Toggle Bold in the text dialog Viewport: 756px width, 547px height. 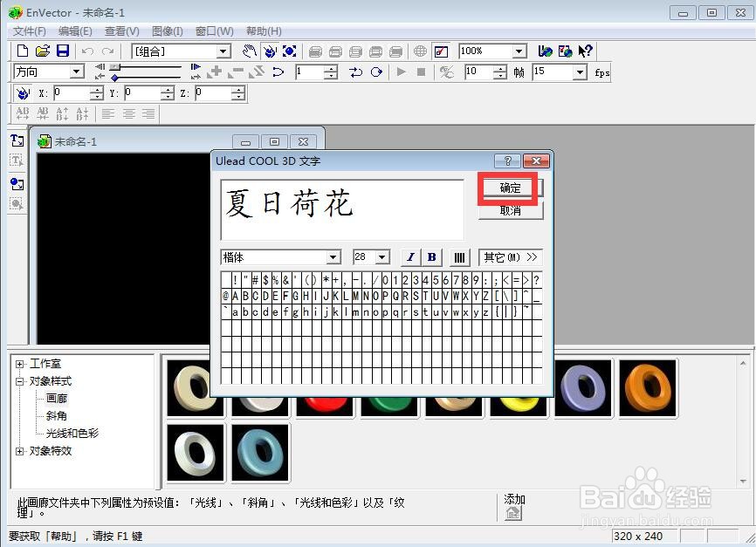(x=431, y=257)
